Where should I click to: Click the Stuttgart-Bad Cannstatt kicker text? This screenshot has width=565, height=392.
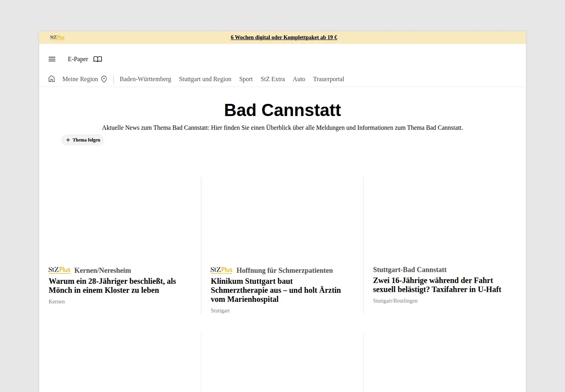tap(410, 270)
